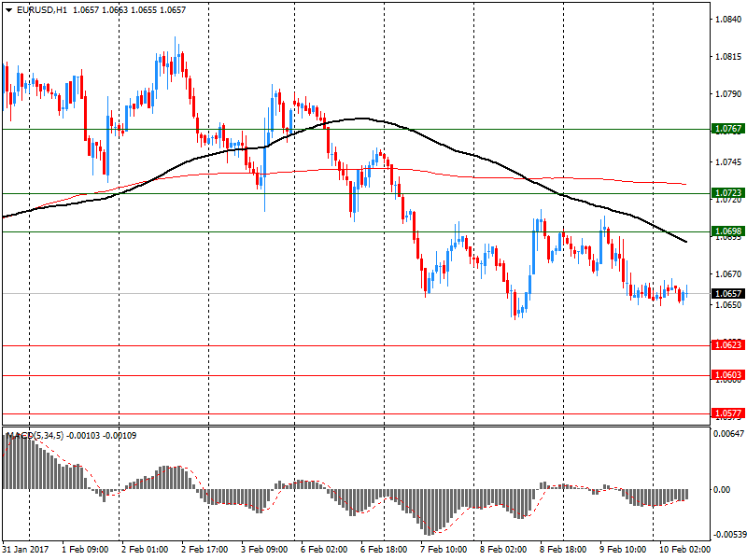Select the 1.0840 price axis value
This screenshot has width=747, height=560.
pyautogui.click(x=728, y=20)
